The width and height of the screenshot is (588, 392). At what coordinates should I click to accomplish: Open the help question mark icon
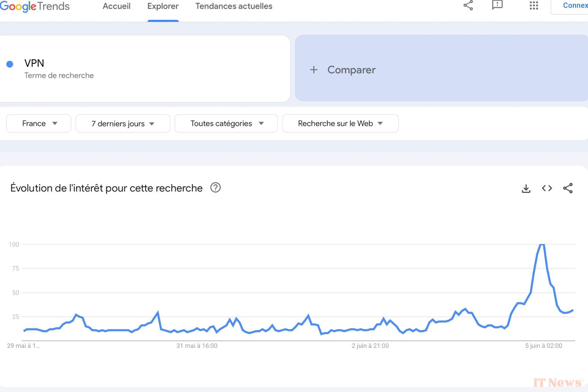216,187
